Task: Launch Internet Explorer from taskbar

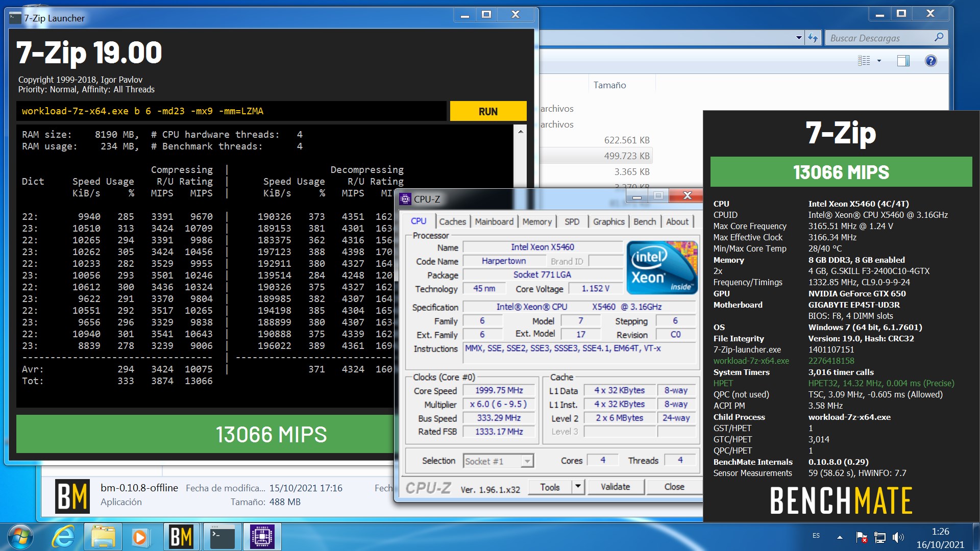Action: coord(63,537)
